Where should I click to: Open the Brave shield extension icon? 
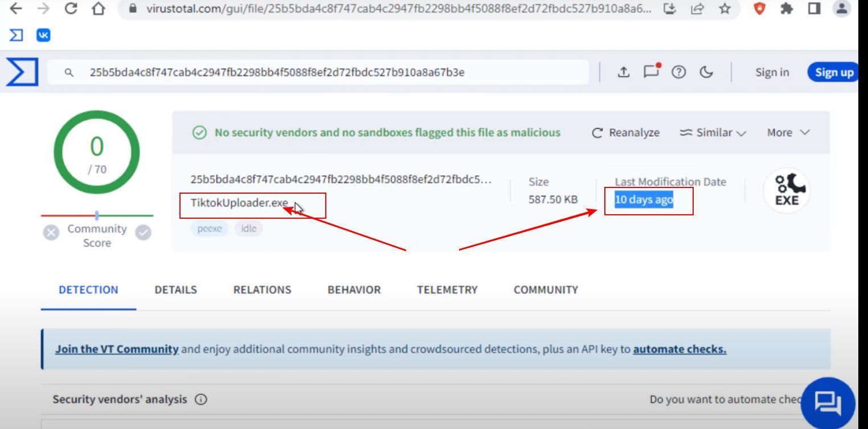coord(759,9)
